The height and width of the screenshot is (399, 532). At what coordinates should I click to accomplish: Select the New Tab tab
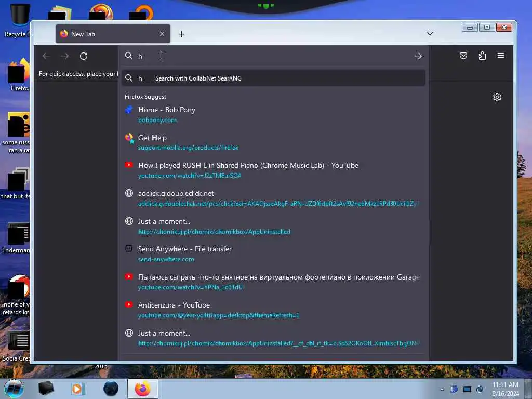113,34
